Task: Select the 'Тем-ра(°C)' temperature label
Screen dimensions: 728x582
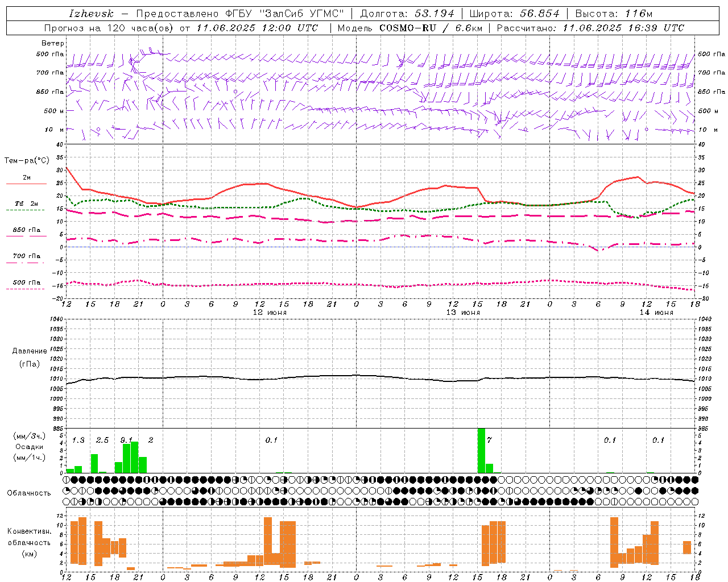Action: (x=27, y=161)
